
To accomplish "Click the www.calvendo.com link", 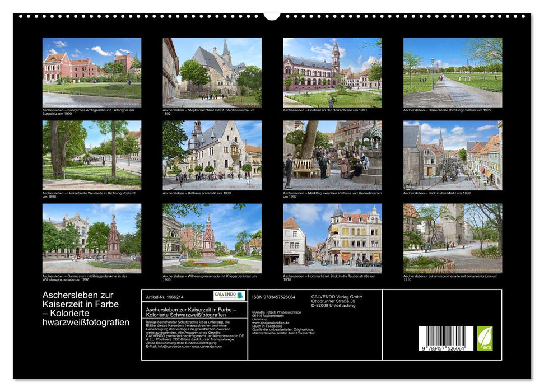I will pyautogui.click(x=207, y=346).
